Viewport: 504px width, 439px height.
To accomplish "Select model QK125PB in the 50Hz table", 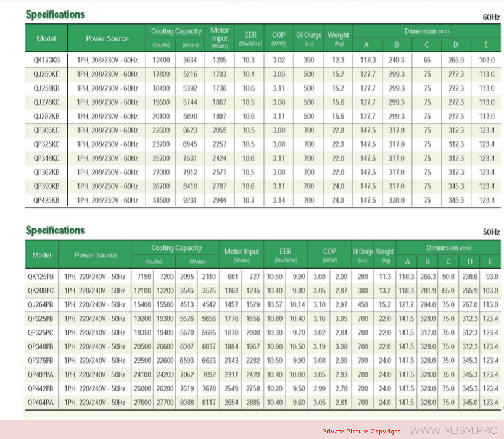I will click(x=43, y=277).
